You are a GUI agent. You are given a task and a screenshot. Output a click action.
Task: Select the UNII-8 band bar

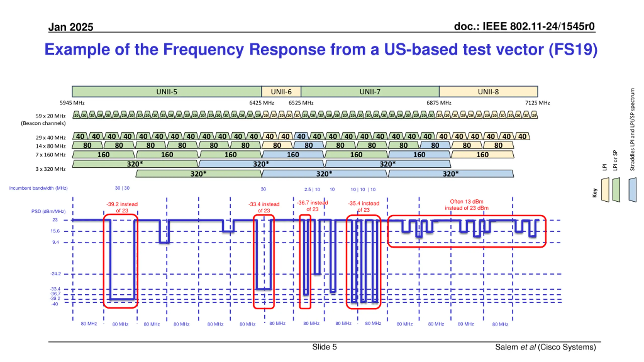[x=488, y=92]
